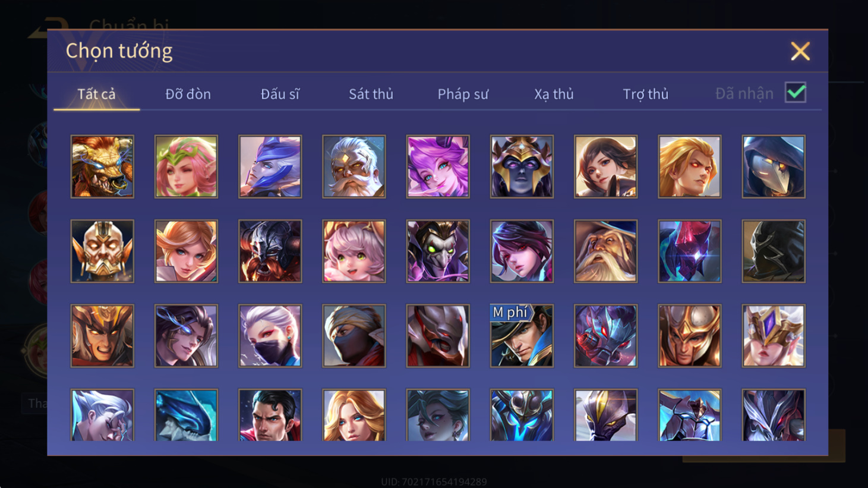Toggle the Đã nhận checkbox
The image size is (868, 488).
point(796,93)
